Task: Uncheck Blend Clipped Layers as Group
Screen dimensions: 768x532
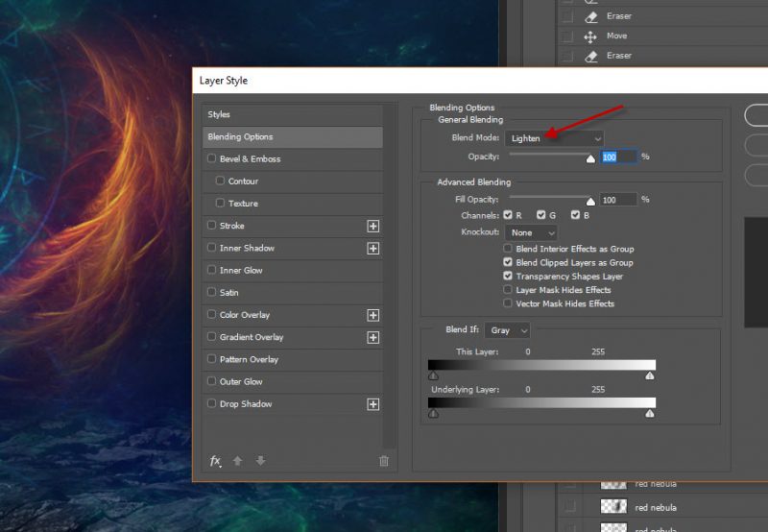Action: [x=508, y=262]
